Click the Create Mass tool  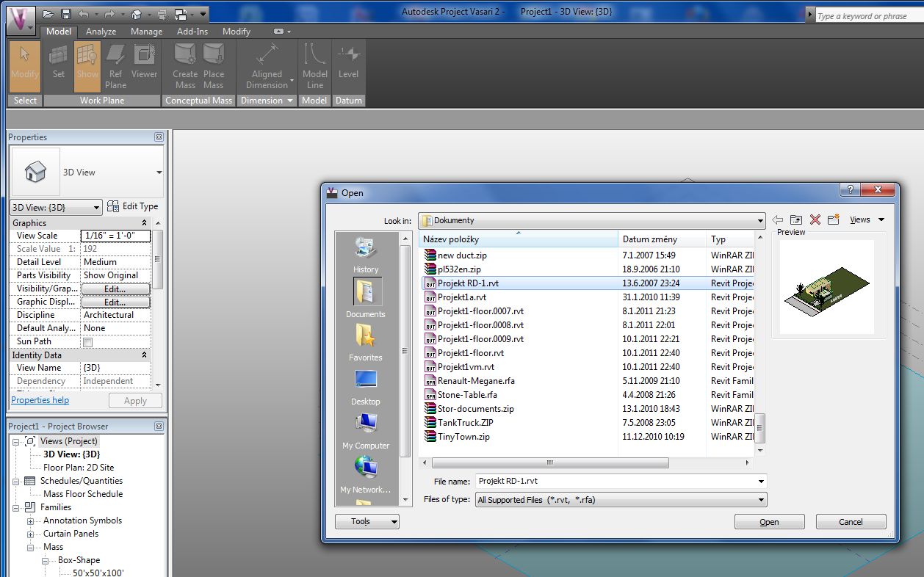tap(185, 66)
